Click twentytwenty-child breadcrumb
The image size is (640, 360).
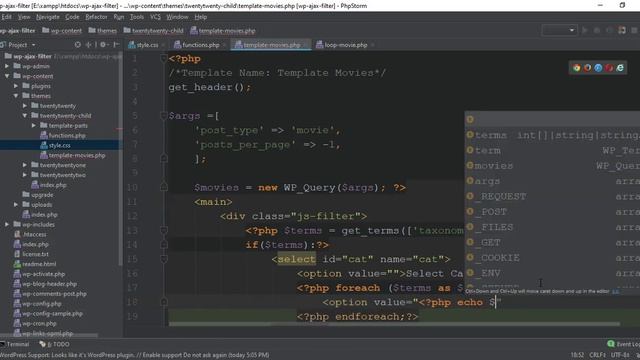click(x=154, y=31)
